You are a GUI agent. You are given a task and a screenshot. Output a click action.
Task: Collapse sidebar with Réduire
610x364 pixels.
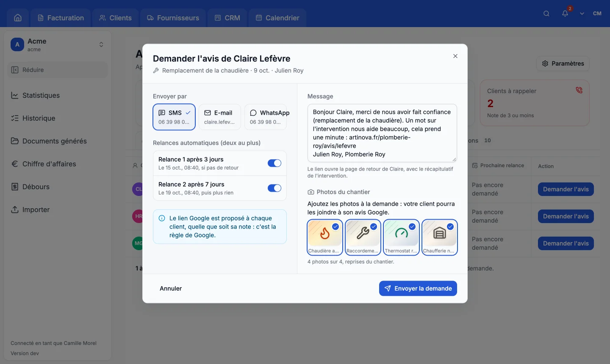(58, 70)
